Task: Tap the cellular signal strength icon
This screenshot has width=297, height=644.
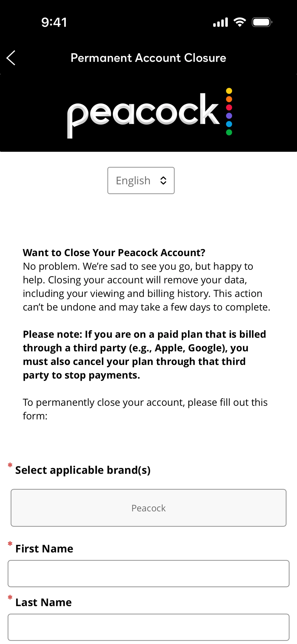Action: pyautogui.click(x=220, y=22)
